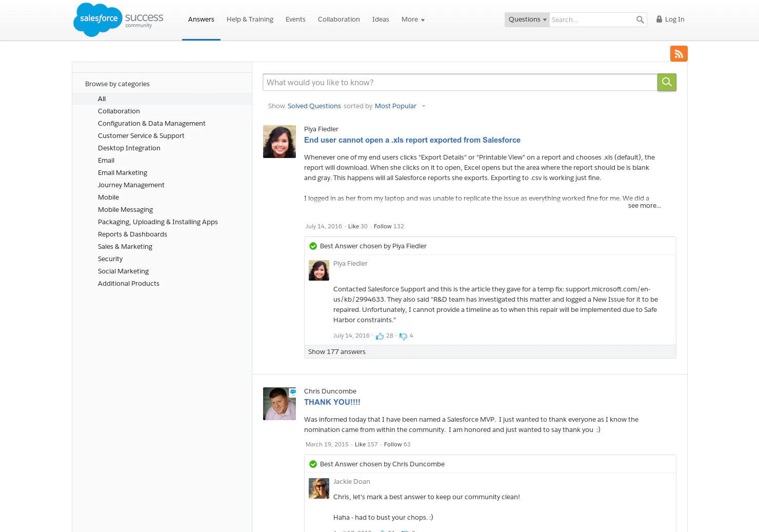The height and width of the screenshot is (532, 759).
Task: Open the Questions search scope dropdown
Action: 527,19
